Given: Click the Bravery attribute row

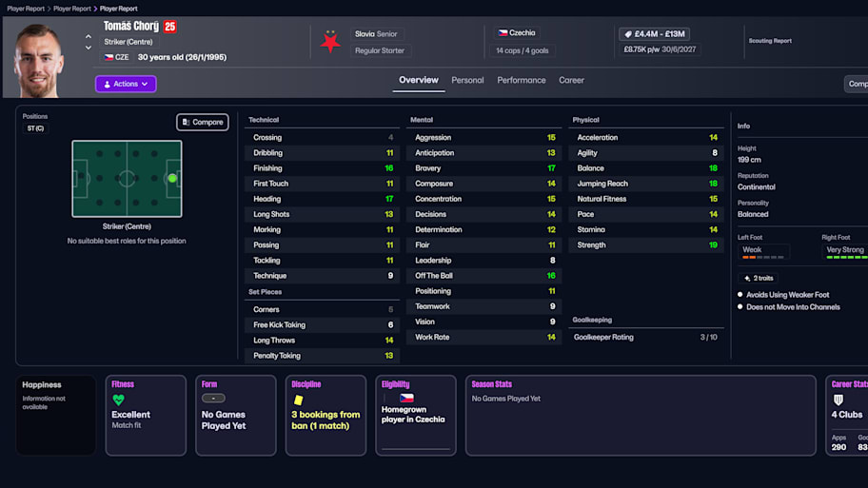Looking at the screenshot, I should pyautogui.click(x=484, y=168).
